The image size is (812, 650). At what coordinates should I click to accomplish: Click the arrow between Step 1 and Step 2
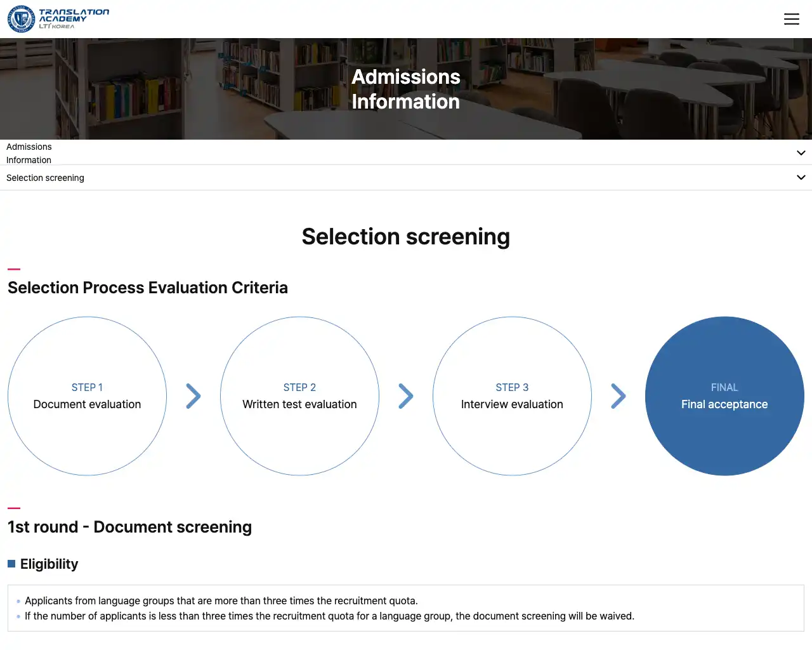[193, 396]
